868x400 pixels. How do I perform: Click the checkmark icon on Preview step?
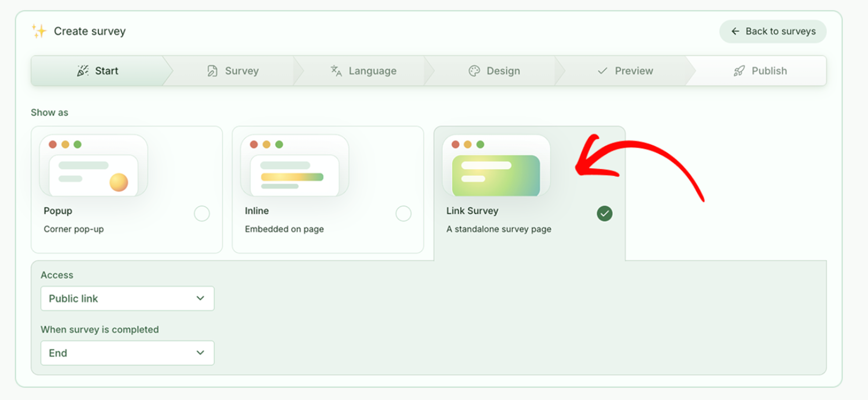602,71
